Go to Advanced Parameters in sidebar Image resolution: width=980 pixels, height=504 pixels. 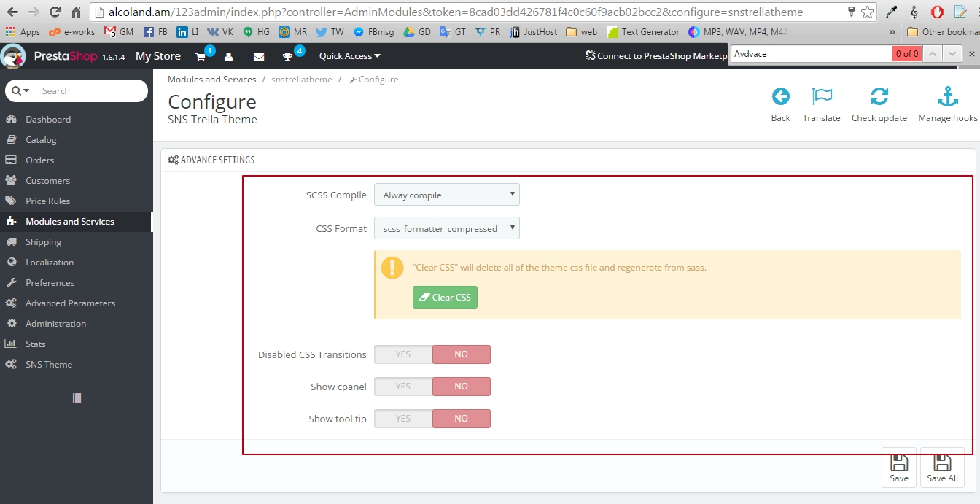(70, 303)
